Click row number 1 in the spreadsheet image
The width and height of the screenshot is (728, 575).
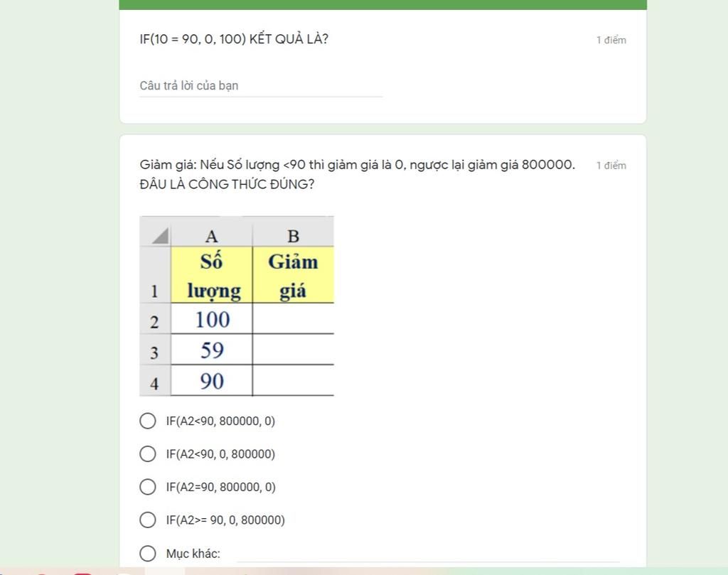click(x=154, y=291)
